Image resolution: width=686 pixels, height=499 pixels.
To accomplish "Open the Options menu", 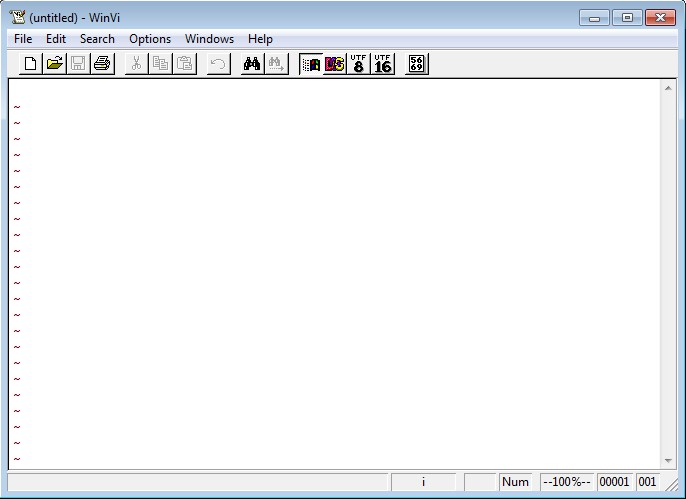I will 150,39.
